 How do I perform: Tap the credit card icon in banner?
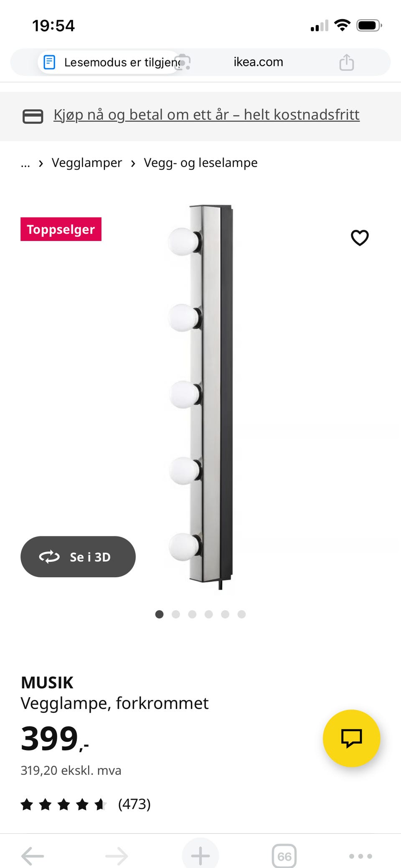(x=33, y=116)
